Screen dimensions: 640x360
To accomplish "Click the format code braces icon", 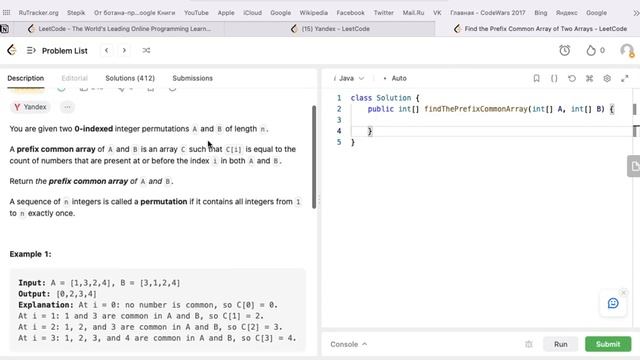I will pos(554,78).
